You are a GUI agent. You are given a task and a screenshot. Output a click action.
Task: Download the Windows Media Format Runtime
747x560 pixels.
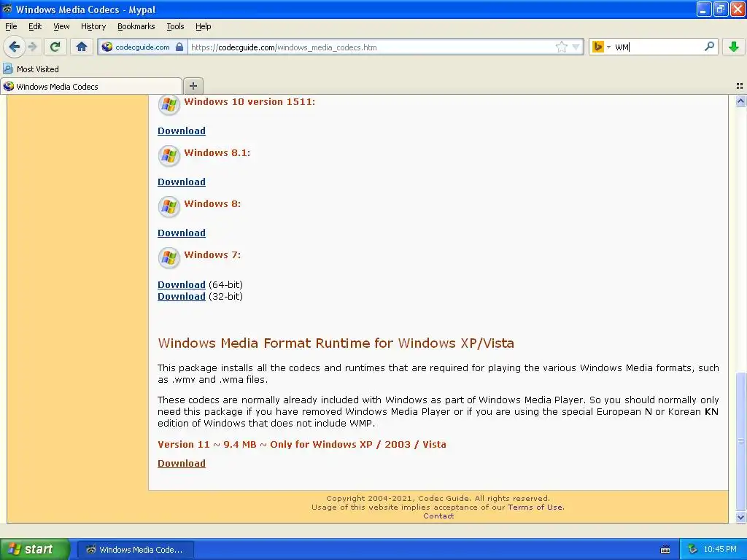182,463
